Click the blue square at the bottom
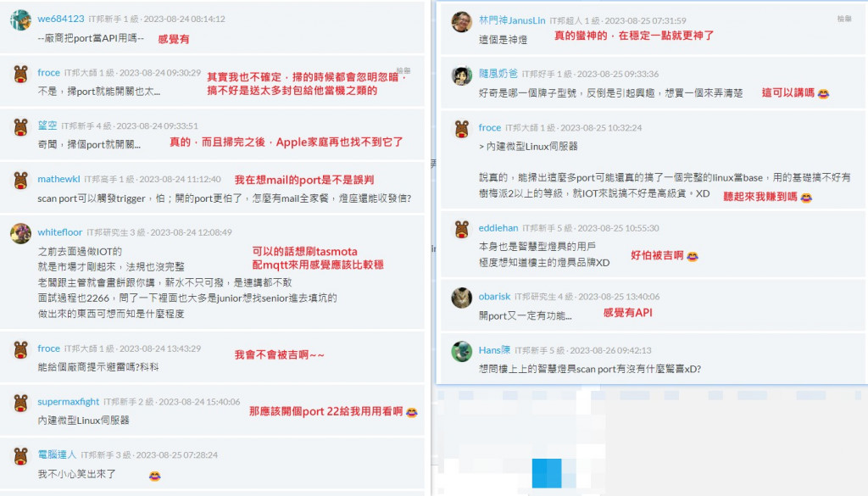This screenshot has height=496, width=868. [547, 473]
